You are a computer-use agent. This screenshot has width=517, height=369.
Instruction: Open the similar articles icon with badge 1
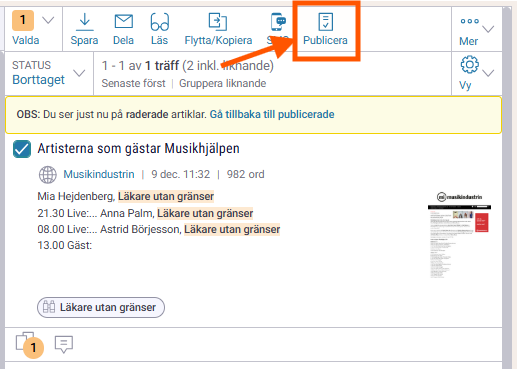tap(29, 345)
